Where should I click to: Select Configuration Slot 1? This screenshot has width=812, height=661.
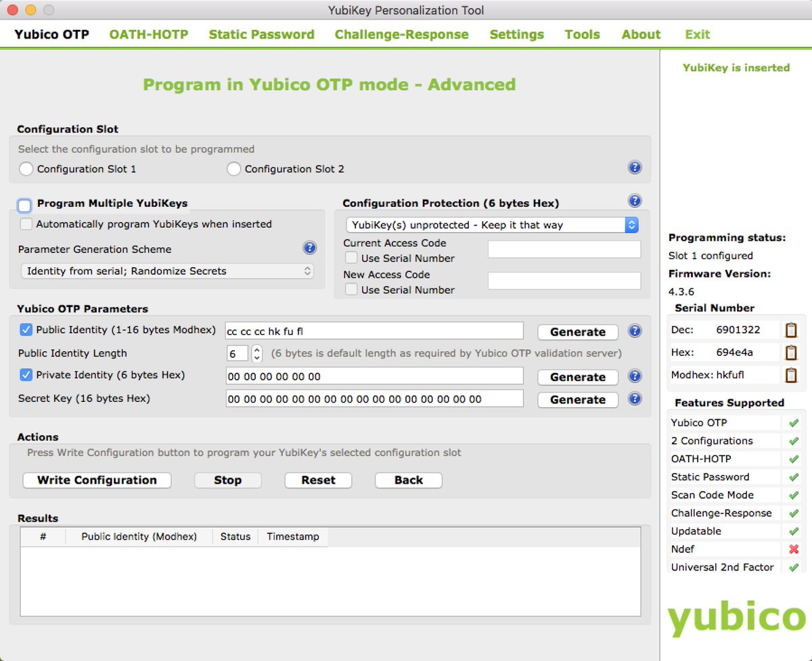(26, 169)
